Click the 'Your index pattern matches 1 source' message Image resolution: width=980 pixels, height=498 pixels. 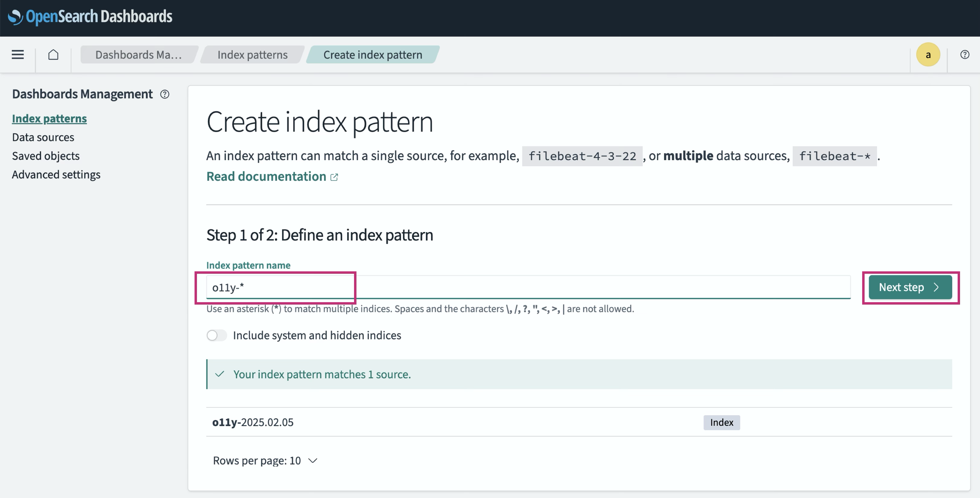coord(322,375)
